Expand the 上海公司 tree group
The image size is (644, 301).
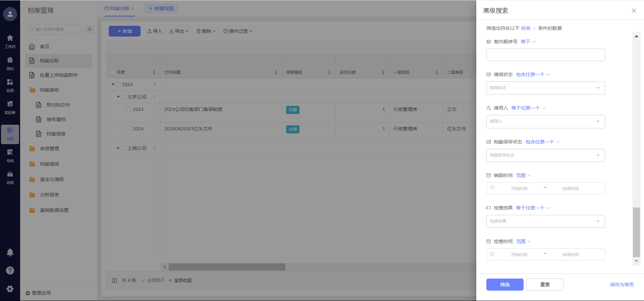pyautogui.click(x=118, y=148)
